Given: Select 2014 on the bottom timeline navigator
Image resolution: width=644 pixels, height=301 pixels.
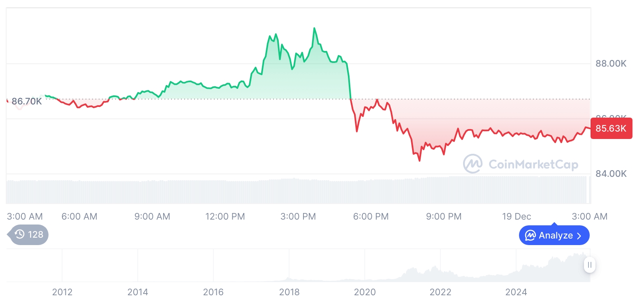Looking at the screenshot, I should [x=138, y=292].
